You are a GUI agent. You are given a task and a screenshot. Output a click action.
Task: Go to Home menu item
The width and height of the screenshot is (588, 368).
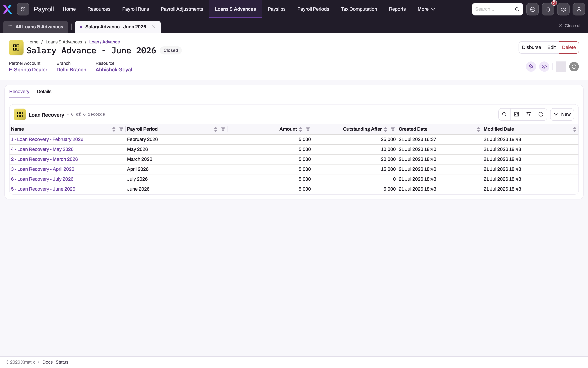pos(69,9)
